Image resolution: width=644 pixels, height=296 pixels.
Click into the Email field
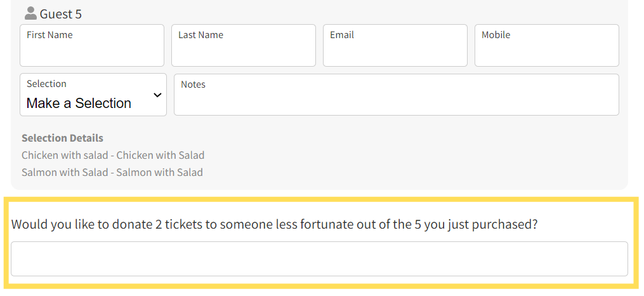click(395, 45)
